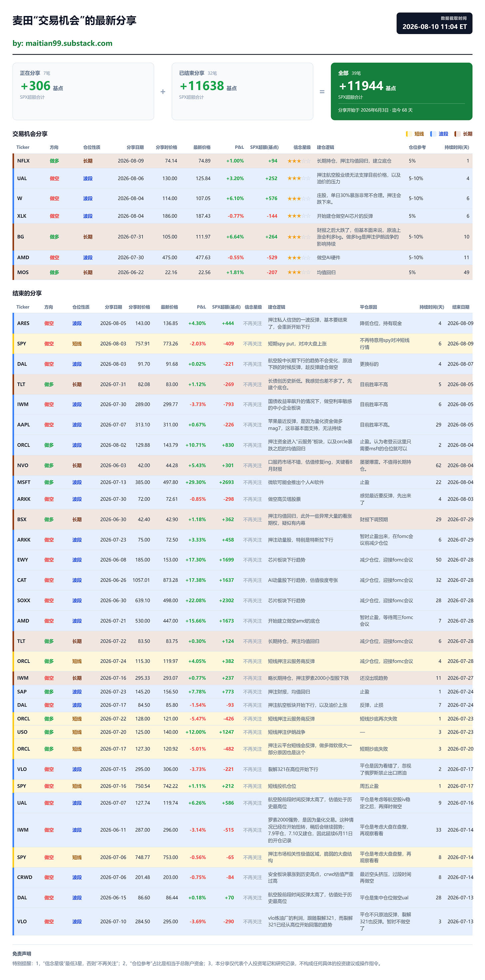The height and width of the screenshot is (980, 485).
Task: Click the blue 波段 legend swatch
Action: pos(433,134)
